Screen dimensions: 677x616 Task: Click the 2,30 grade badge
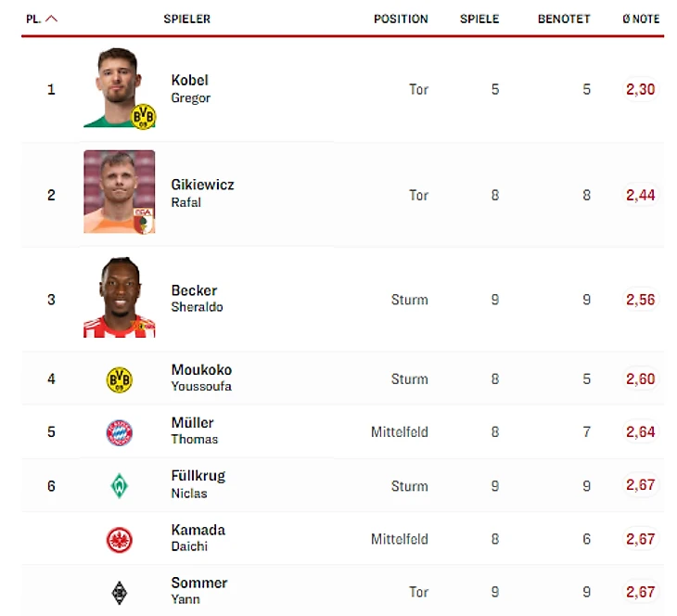coord(641,89)
